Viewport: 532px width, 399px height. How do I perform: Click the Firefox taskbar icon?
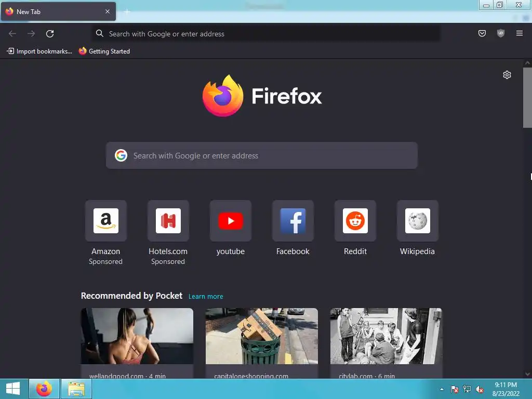44,389
